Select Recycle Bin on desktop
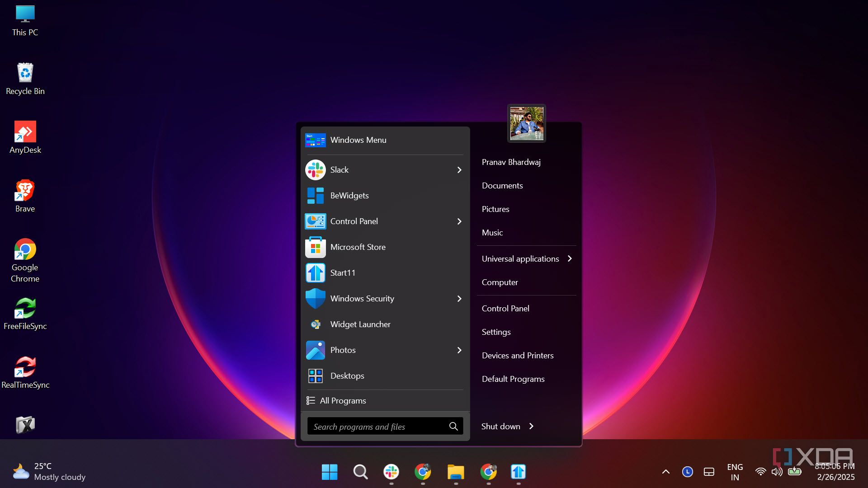 25,79
